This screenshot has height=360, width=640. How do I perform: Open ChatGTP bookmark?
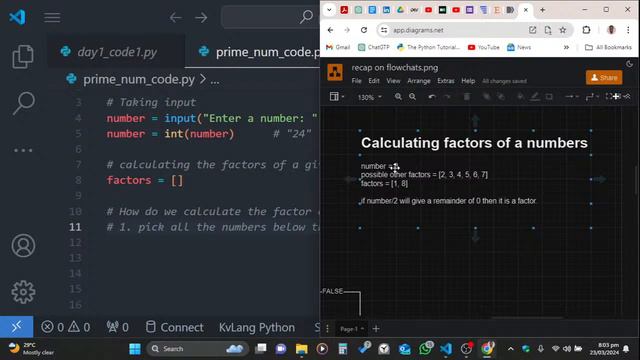(x=373, y=47)
